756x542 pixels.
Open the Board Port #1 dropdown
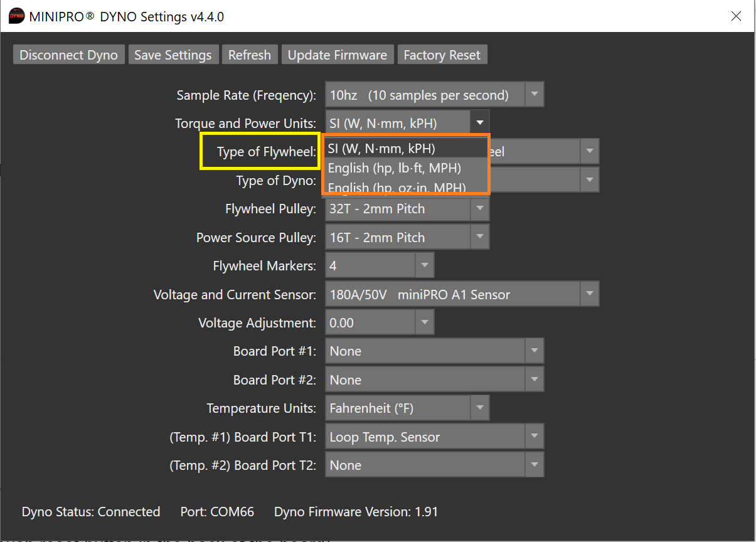(434, 351)
